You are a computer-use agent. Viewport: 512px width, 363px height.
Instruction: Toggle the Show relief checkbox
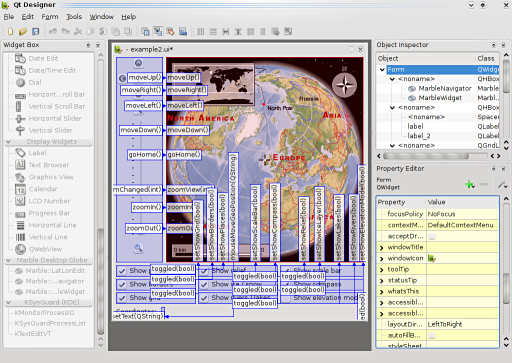pyautogui.click(x=204, y=271)
